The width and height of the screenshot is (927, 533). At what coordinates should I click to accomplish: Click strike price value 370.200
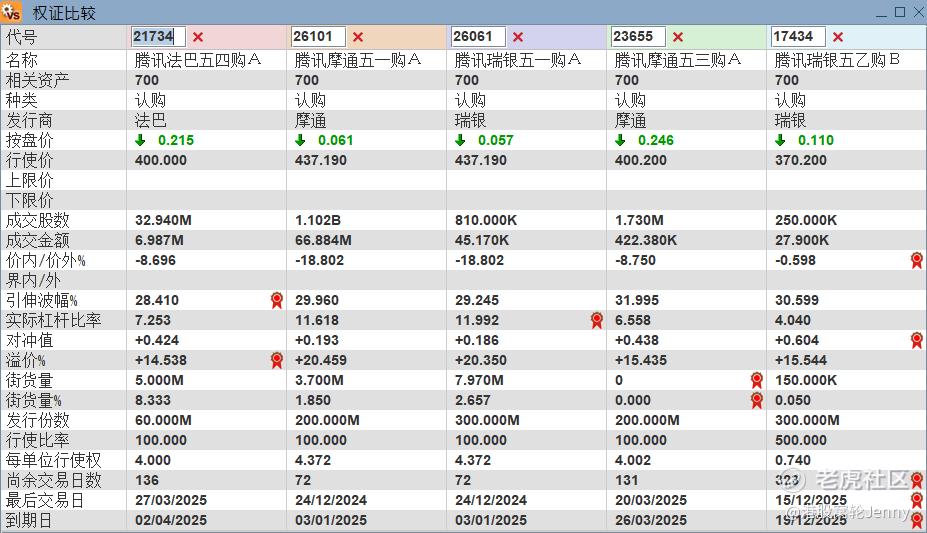click(x=801, y=160)
